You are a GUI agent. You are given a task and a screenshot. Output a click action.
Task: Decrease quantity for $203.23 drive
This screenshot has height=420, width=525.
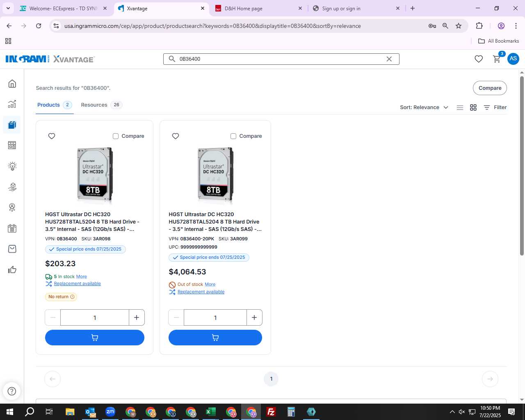[x=53, y=317]
